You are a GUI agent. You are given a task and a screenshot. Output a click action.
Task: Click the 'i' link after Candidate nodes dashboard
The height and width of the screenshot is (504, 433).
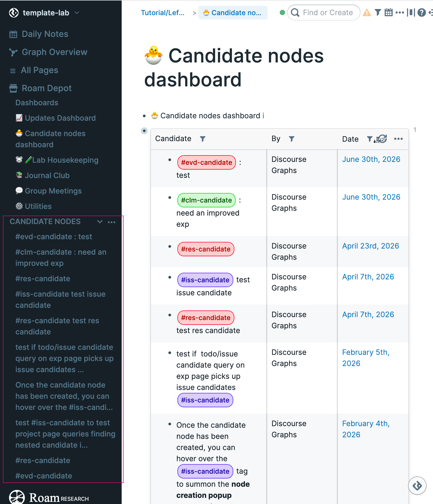click(263, 116)
